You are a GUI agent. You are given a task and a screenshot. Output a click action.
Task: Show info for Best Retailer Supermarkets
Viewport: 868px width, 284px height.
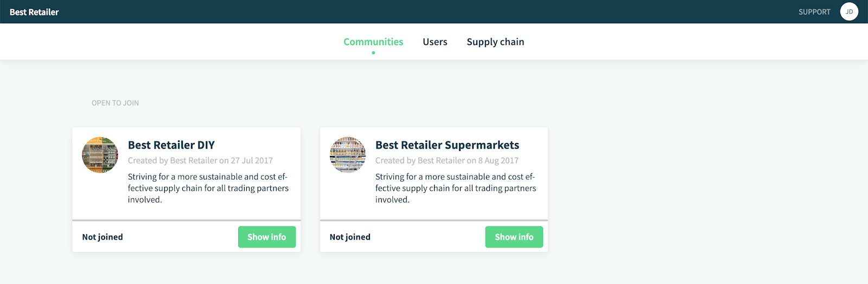point(514,237)
